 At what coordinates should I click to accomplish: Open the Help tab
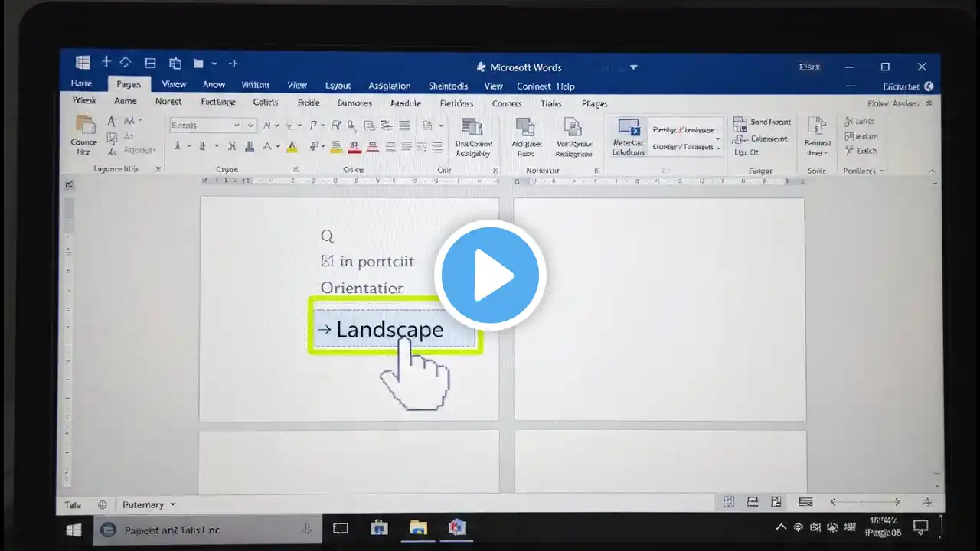pyautogui.click(x=566, y=86)
